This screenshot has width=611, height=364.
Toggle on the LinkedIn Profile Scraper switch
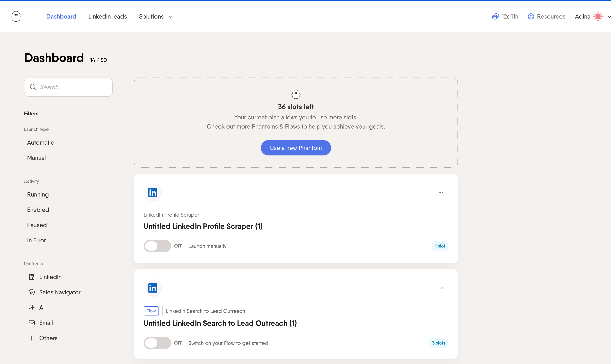click(x=157, y=246)
